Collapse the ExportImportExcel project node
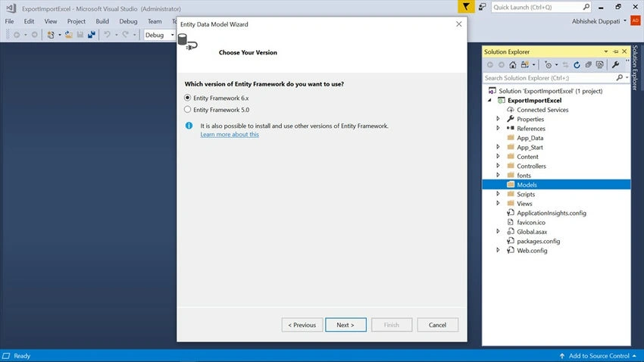Viewport: 644px width, 362px height. [x=489, y=100]
